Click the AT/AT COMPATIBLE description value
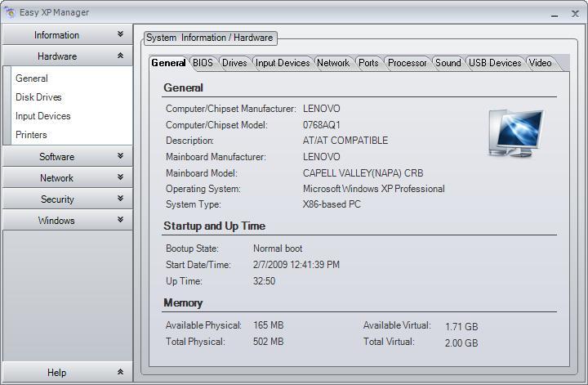The image size is (588, 385). tap(345, 141)
